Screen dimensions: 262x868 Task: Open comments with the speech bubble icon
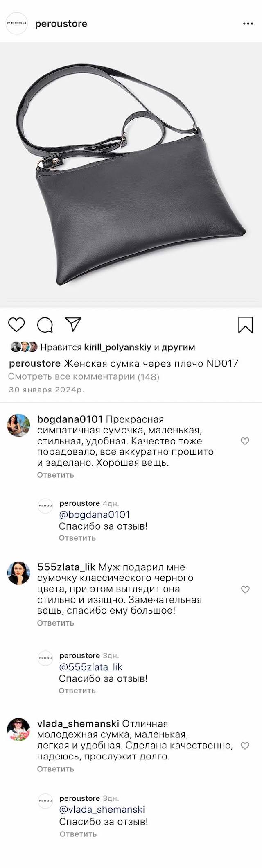click(45, 325)
